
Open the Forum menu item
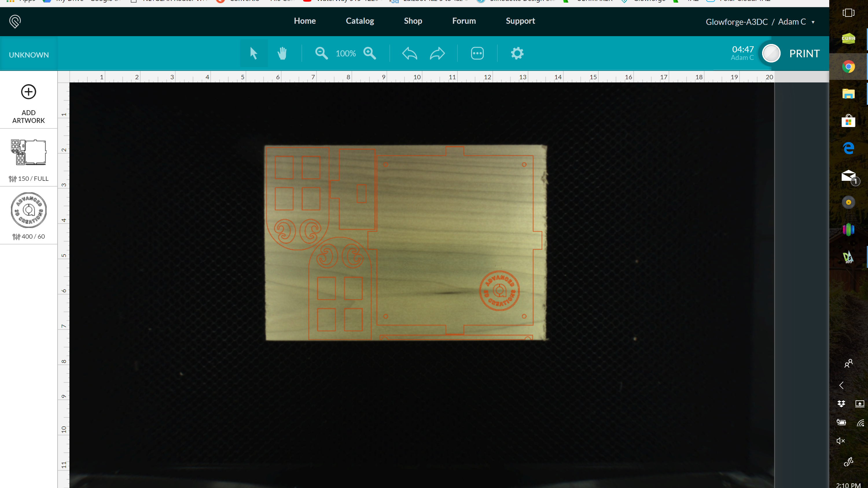point(464,21)
